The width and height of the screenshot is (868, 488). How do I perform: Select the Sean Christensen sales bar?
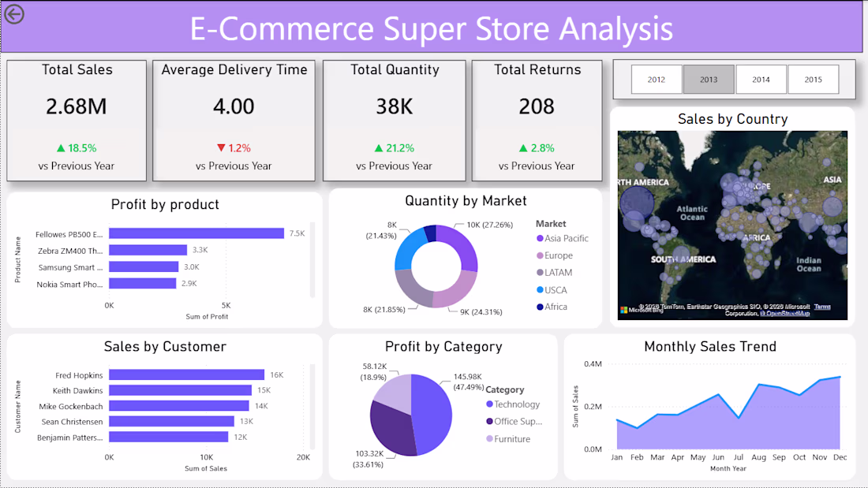click(171, 421)
